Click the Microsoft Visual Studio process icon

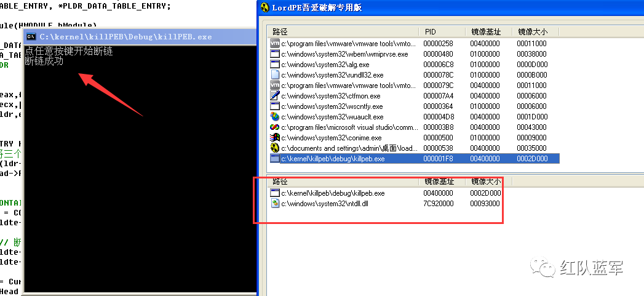click(x=275, y=127)
